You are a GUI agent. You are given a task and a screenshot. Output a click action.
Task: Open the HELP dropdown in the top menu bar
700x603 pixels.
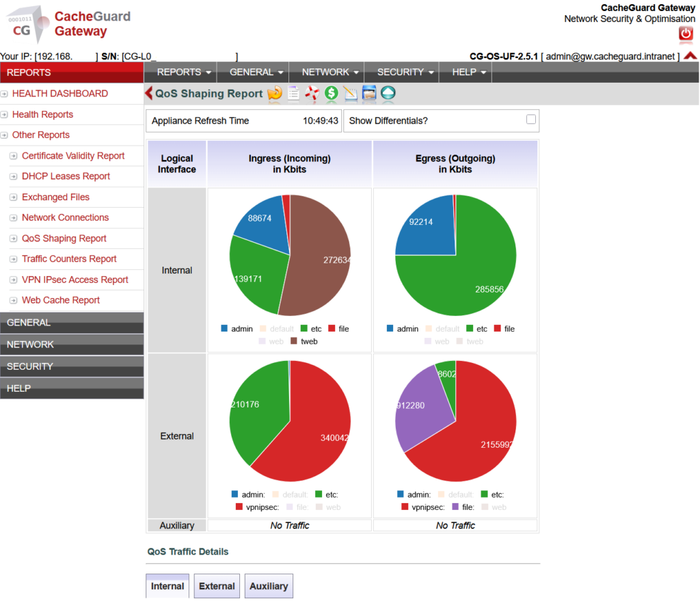[x=469, y=72]
